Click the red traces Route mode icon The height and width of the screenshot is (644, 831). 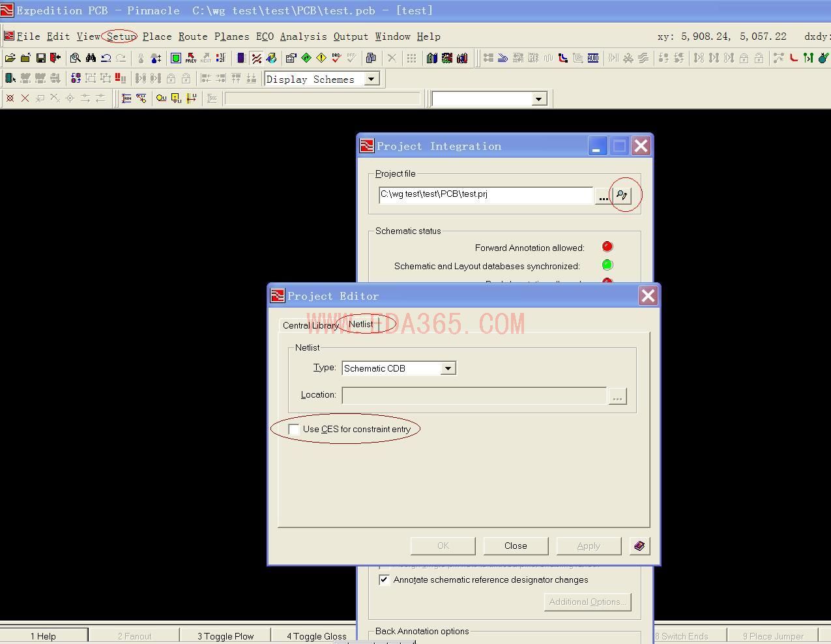(x=256, y=58)
